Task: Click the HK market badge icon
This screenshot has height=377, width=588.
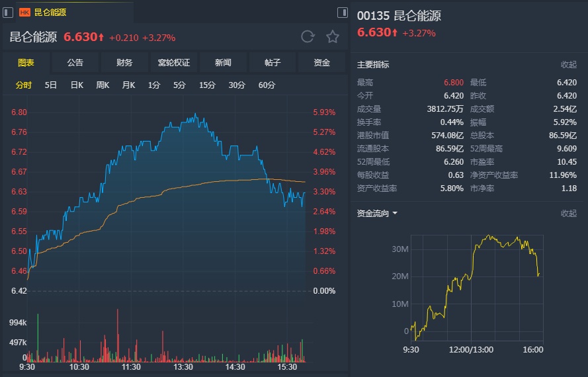Action: click(24, 13)
